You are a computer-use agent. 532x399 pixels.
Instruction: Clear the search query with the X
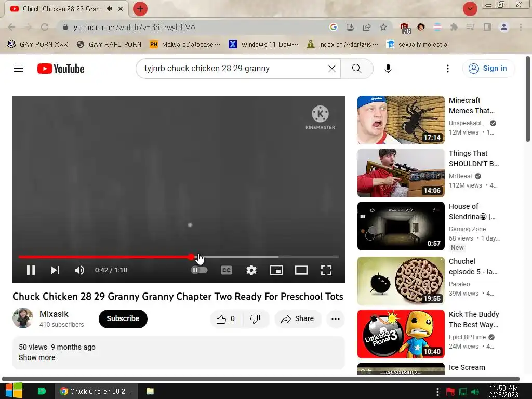pos(332,69)
